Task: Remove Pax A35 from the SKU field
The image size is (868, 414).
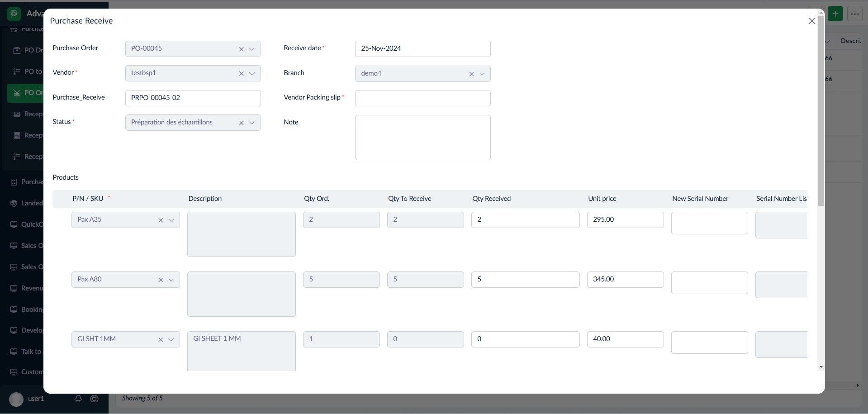Action: pyautogui.click(x=161, y=220)
